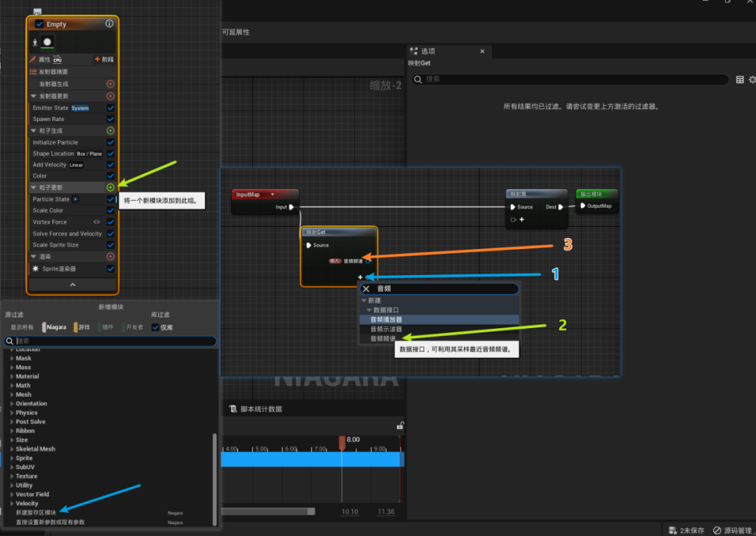Disable the Emitter State module checkbox
Screen dimensions: 756x536
coord(111,108)
